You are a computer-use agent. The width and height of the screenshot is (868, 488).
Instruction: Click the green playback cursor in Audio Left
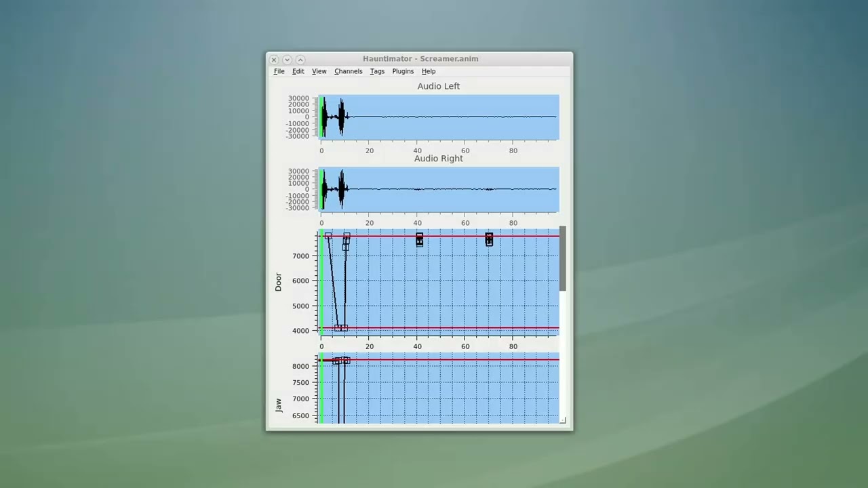pyautogui.click(x=321, y=117)
